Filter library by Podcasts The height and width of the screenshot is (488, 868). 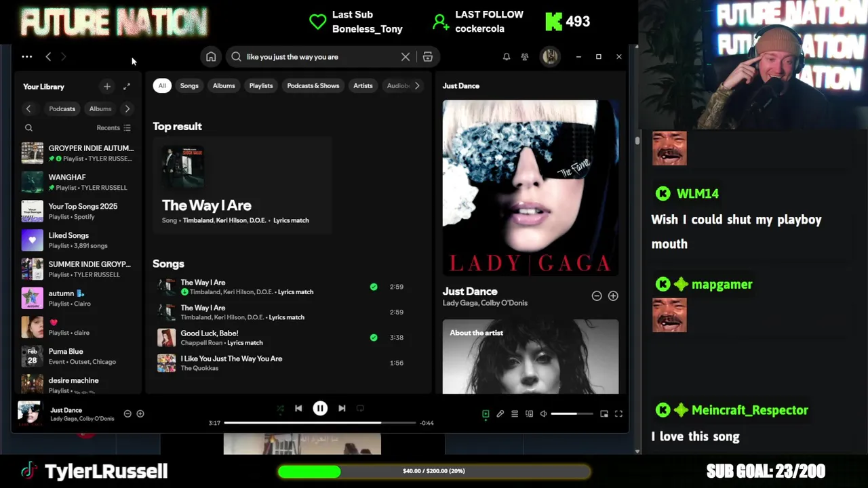click(x=62, y=108)
